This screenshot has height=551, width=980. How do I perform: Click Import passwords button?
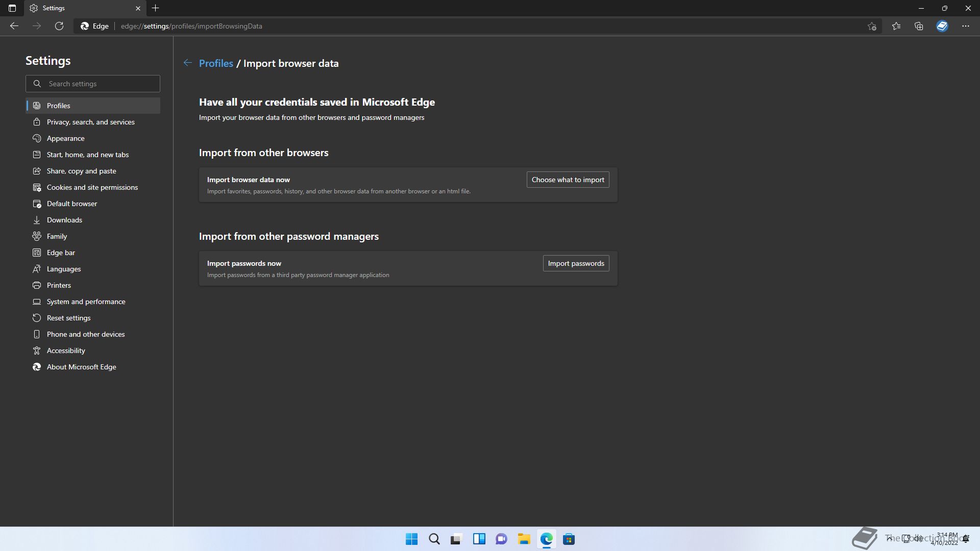(x=576, y=263)
